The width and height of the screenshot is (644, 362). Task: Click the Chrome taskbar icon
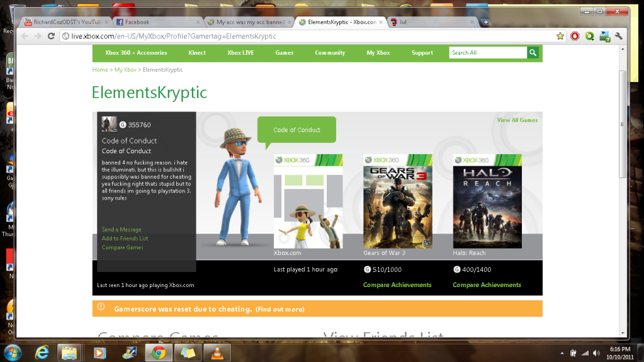pyautogui.click(x=159, y=353)
